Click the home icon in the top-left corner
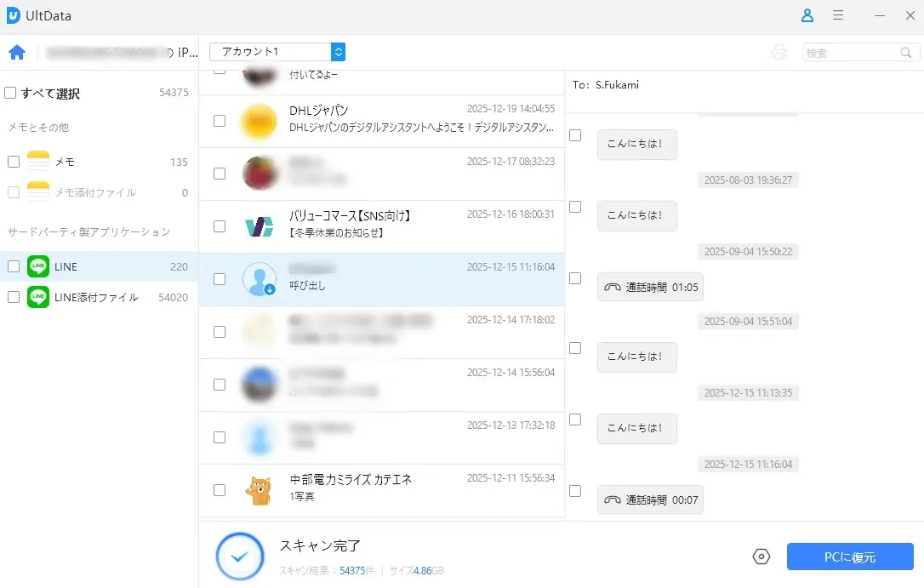 17,52
